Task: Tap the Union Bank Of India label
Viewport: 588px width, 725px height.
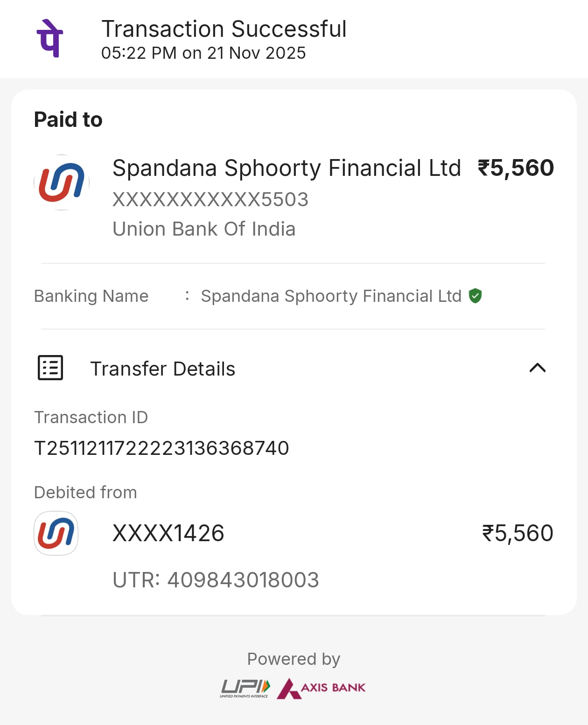Action: [204, 229]
